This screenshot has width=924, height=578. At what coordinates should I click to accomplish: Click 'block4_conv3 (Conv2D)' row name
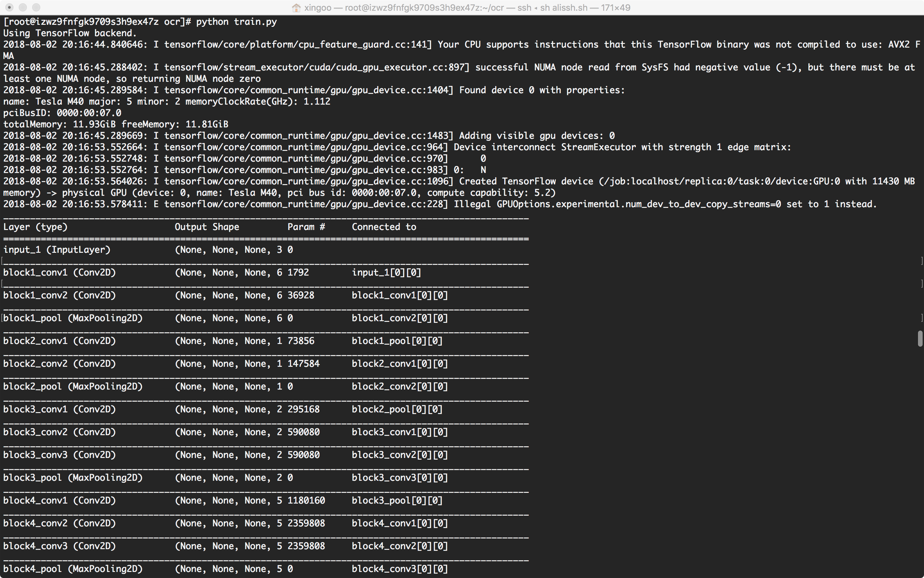point(59,546)
